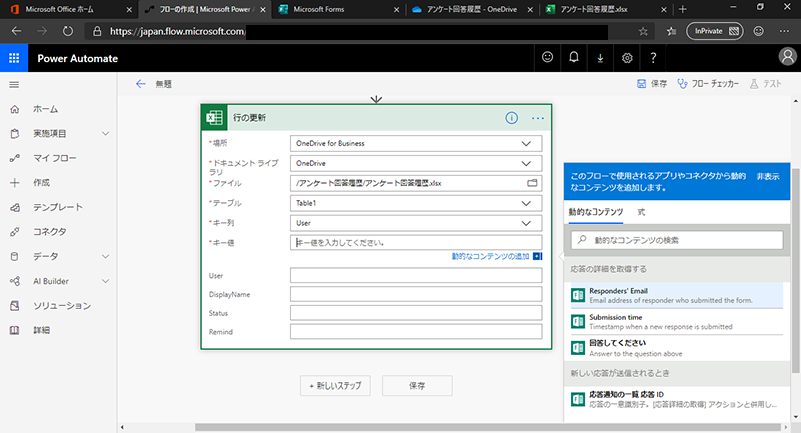Screen dimensions: 801x433
Task: Open テンプレート in sidebar
Action: [x=58, y=207]
